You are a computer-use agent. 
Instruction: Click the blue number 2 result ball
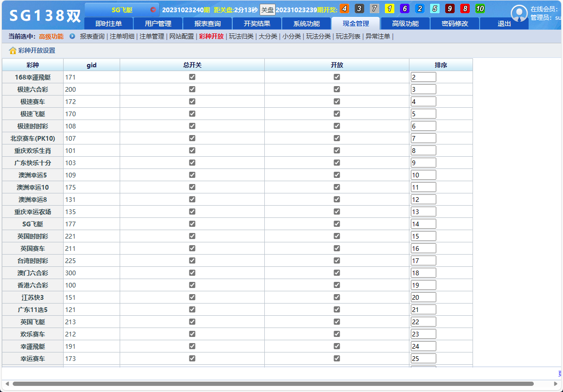[420, 8]
